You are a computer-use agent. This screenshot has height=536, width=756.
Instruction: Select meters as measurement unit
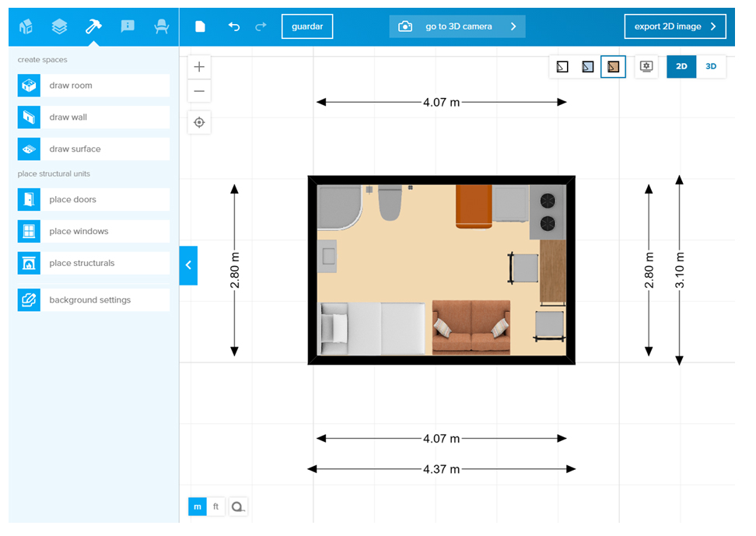(x=198, y=507)
